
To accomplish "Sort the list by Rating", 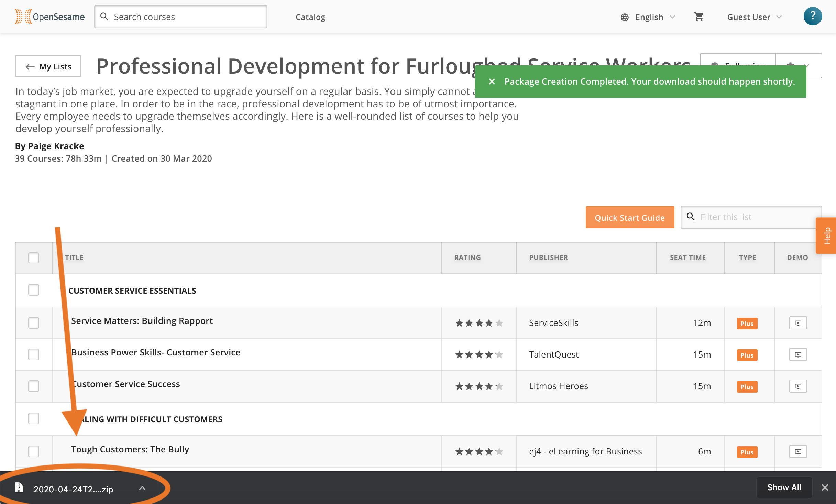I will pyautogui.click(x=467, y=258).
